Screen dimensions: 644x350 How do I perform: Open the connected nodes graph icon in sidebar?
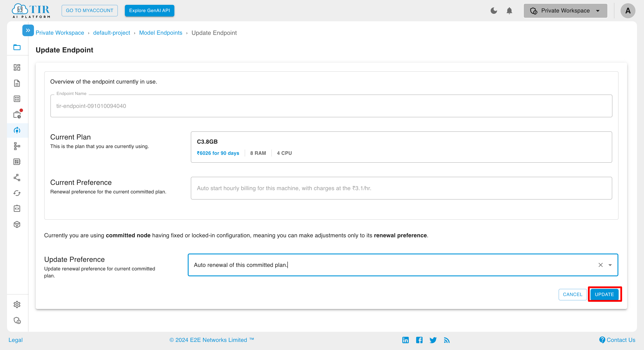(x=17, y=177)
